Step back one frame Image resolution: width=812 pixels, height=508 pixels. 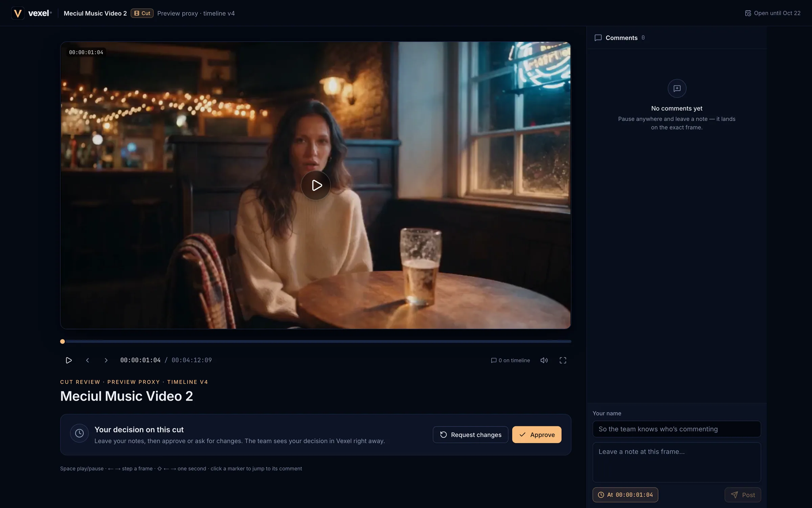[x=88, y=360]
